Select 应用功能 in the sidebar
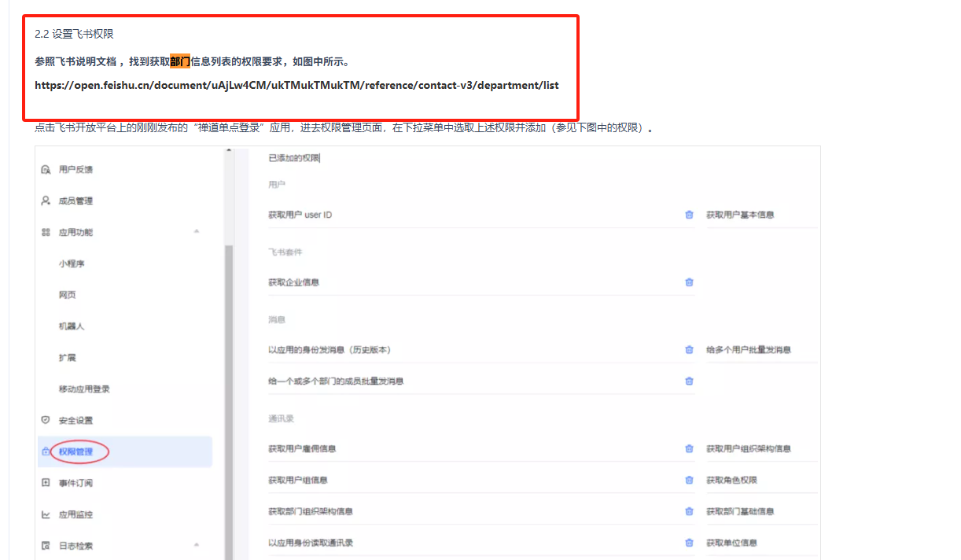Viewport: 961px width, 560px height. pos(75,232)
